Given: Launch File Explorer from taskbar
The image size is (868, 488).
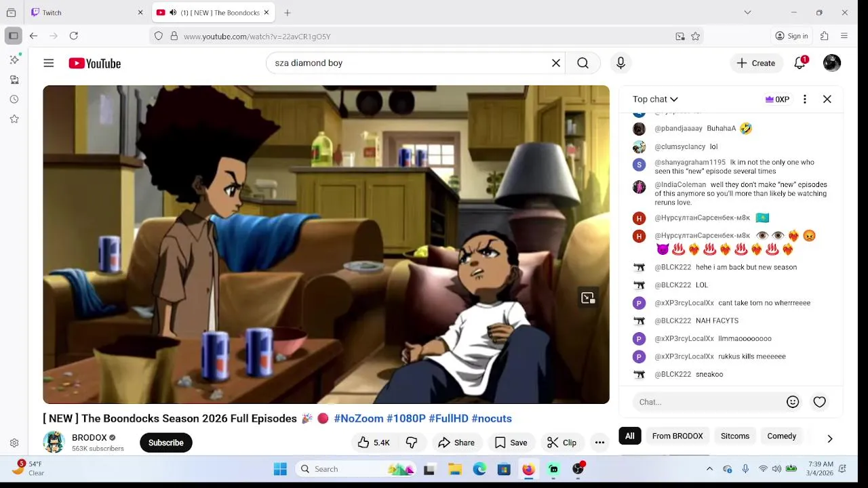Looking at the screenshot, I should pyautogui.click(x=455, y=469).
